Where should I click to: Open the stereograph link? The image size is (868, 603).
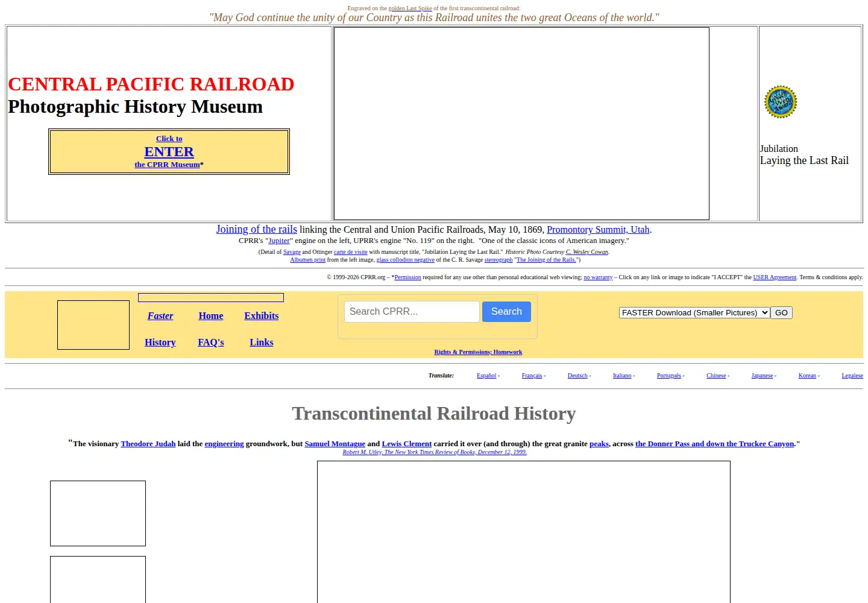[x=498, y=260]
